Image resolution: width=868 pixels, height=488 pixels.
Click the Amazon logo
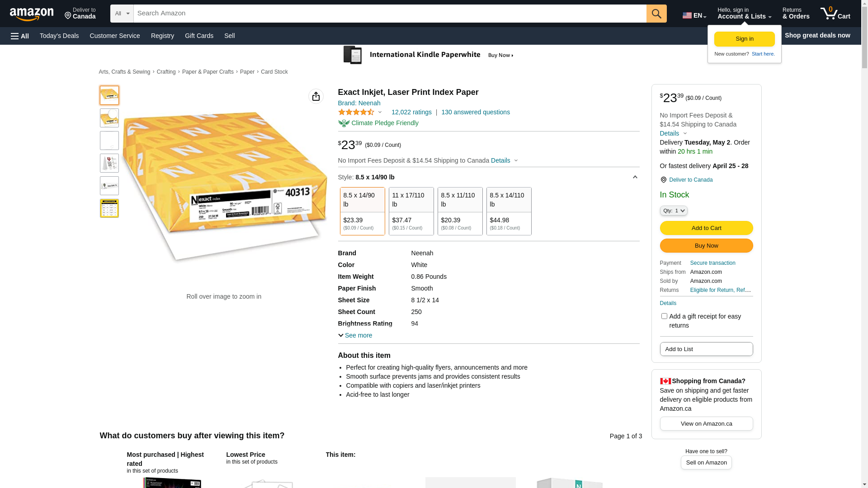point(32,14)
